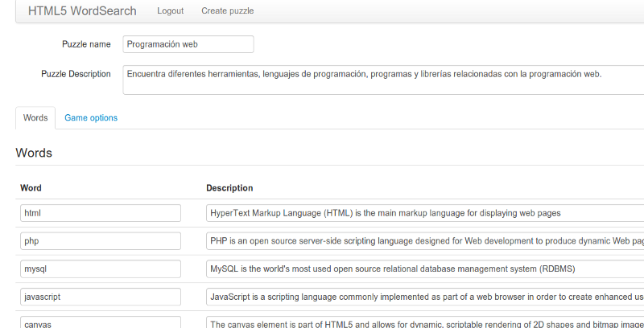The height and width of the screenshot is (328, 644).
Task: Select the Words tab
Action: tap(35, 117)
